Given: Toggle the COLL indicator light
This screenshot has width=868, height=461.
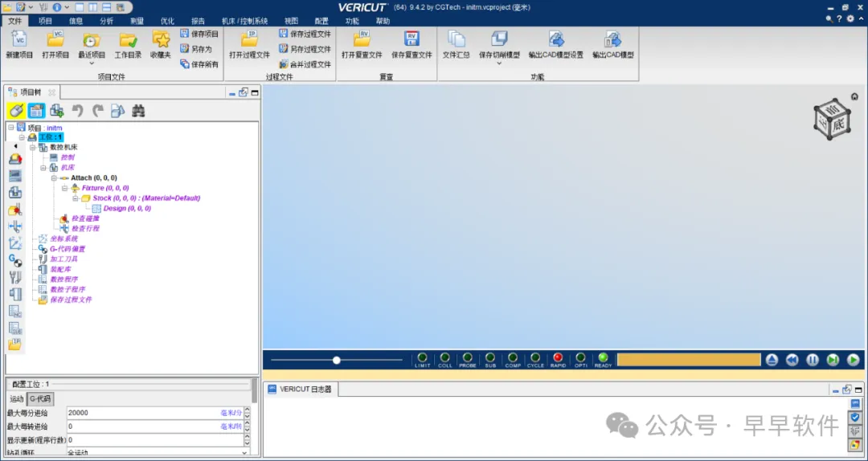Looking at the screenshot, I should (x=445, y=357).
